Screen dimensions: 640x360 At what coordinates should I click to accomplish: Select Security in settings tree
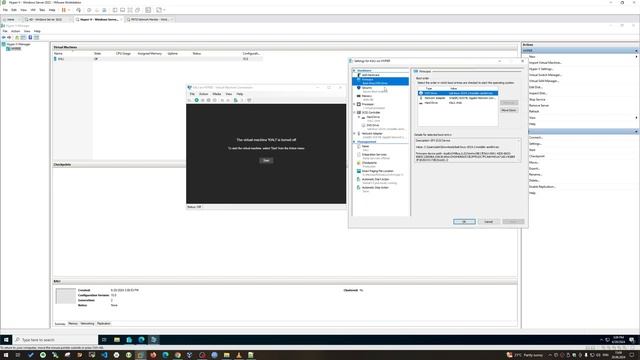tap(367, 88)
